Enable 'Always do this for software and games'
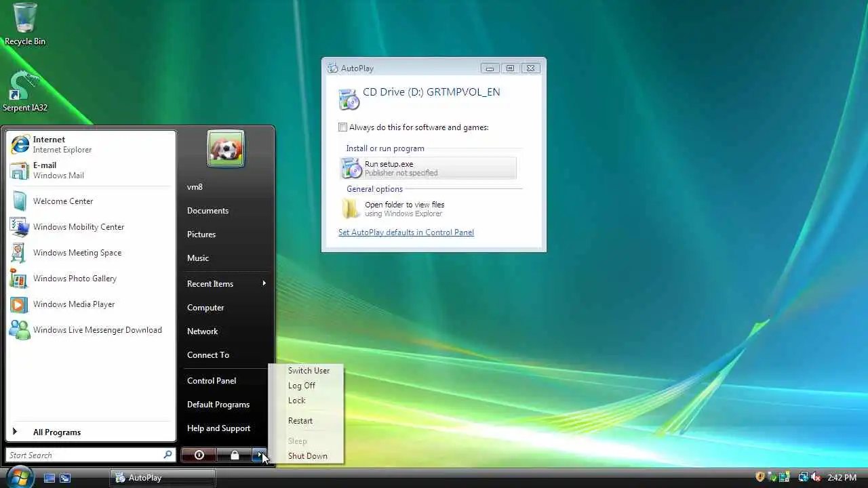This screenshot has width=868, height=488. pos(343,127)
